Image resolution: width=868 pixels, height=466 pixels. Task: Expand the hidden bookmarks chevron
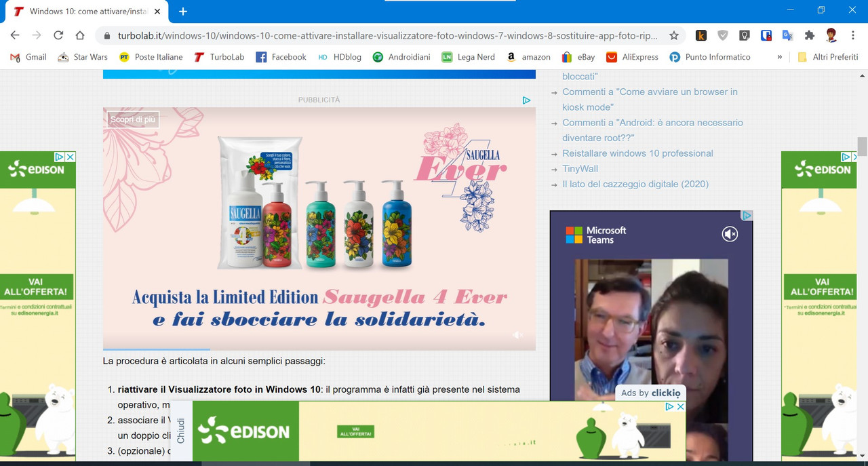click(x=780, y=57)
